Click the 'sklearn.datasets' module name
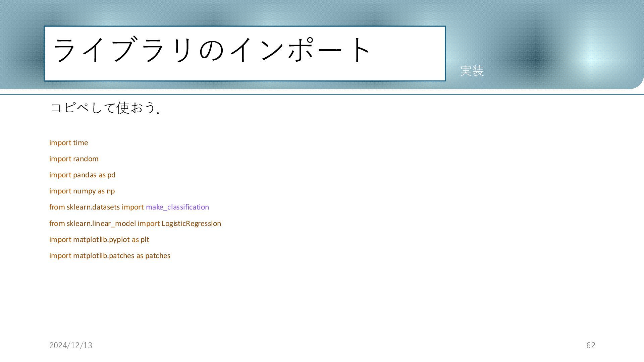The width and height of the screenshot is (644, 362). [93, 207]
